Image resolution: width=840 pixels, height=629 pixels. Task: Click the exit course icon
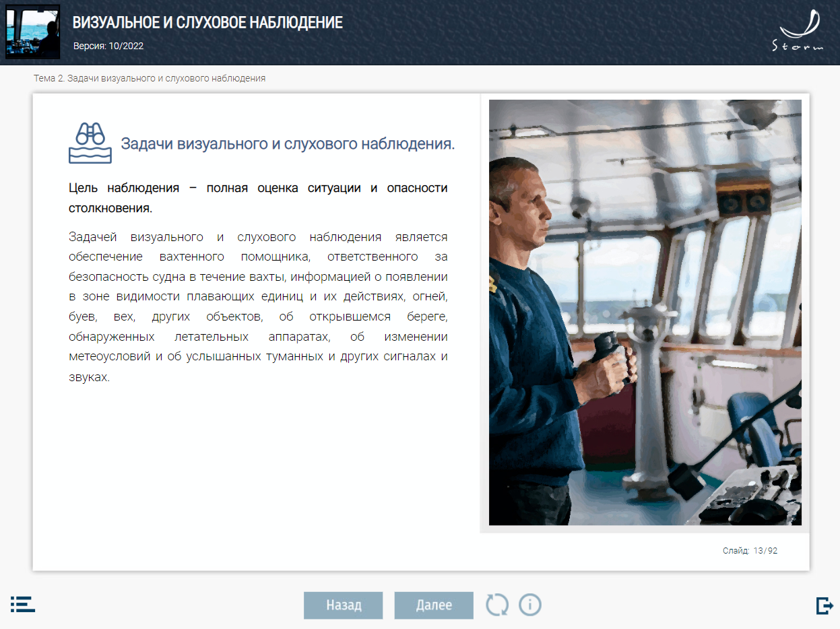point(825,605)
